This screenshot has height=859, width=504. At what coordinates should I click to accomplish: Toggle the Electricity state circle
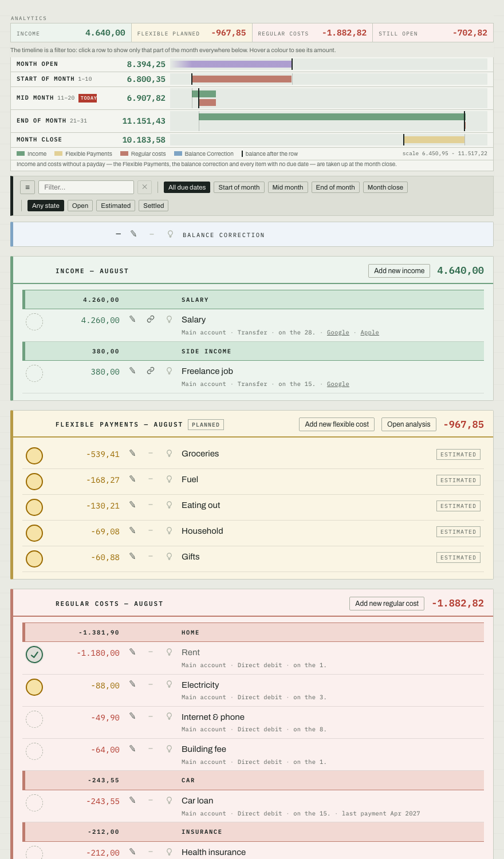point(34,687)
